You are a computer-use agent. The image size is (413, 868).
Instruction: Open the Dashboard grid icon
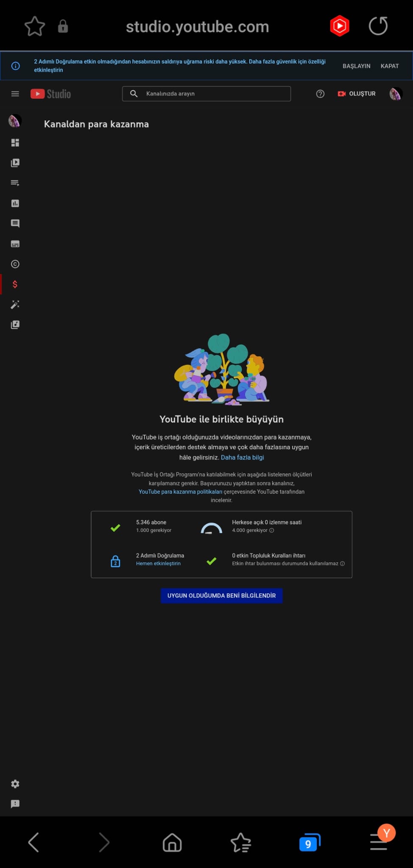click(x=15, y=142)
